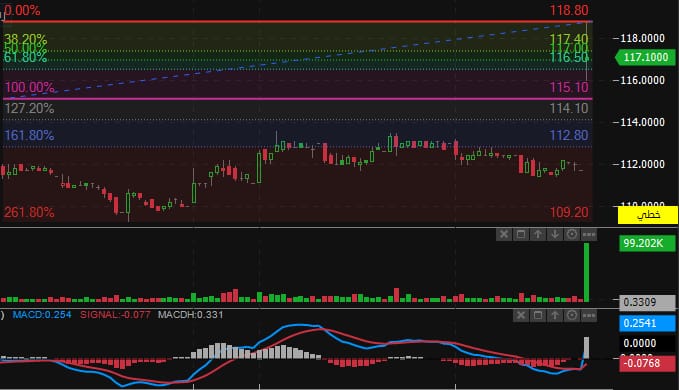Open MACD indicator settings gear

[572, 315]
